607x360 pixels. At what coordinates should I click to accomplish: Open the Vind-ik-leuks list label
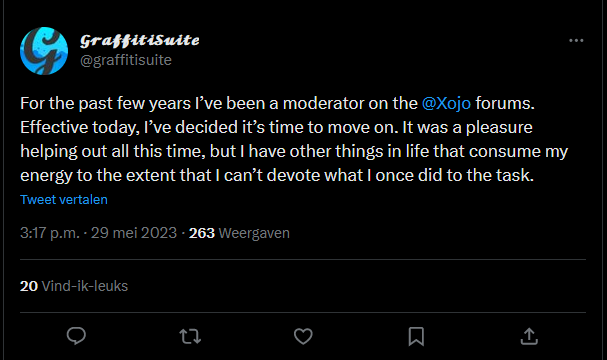[85, 286]
